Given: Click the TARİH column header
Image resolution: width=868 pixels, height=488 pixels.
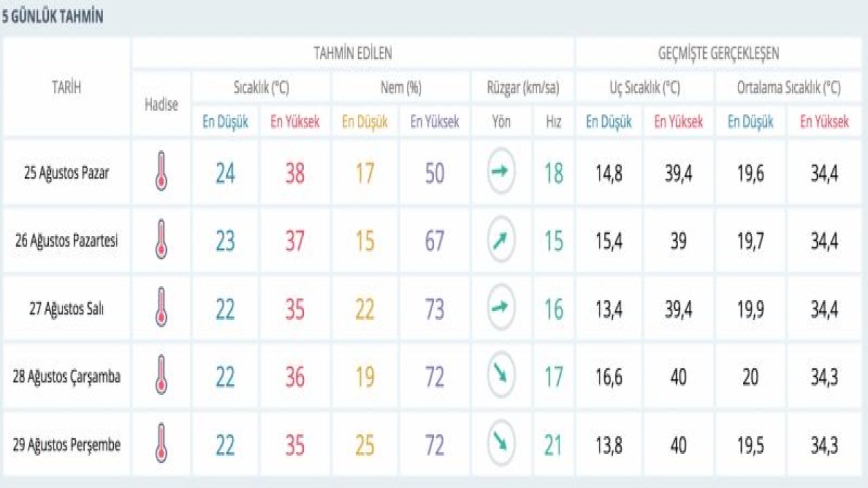Looking at the screenshot, I should (66, 87).
